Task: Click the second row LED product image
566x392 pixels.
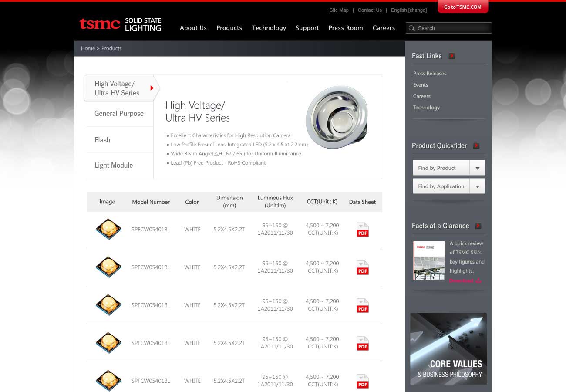Action: pos(108,267)
